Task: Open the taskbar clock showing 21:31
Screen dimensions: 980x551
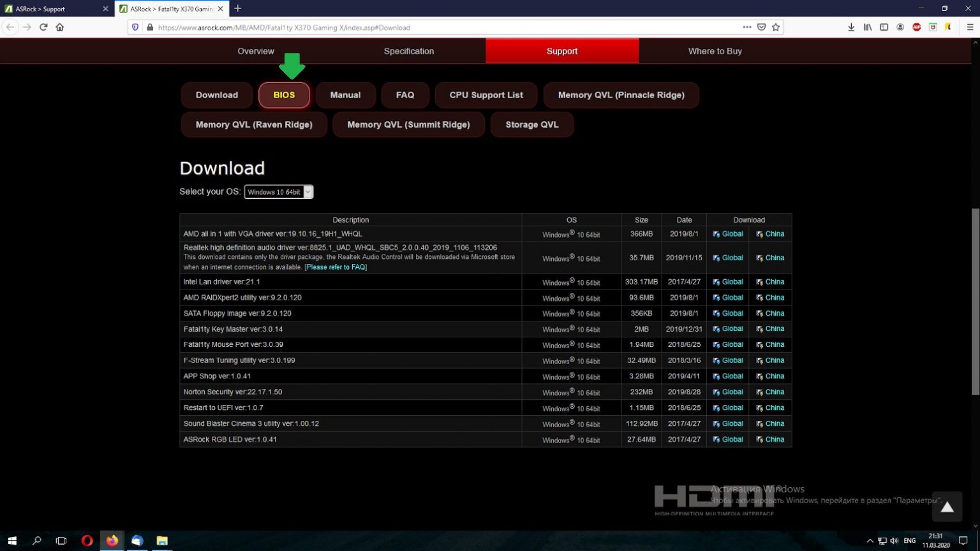Action: 936,541
